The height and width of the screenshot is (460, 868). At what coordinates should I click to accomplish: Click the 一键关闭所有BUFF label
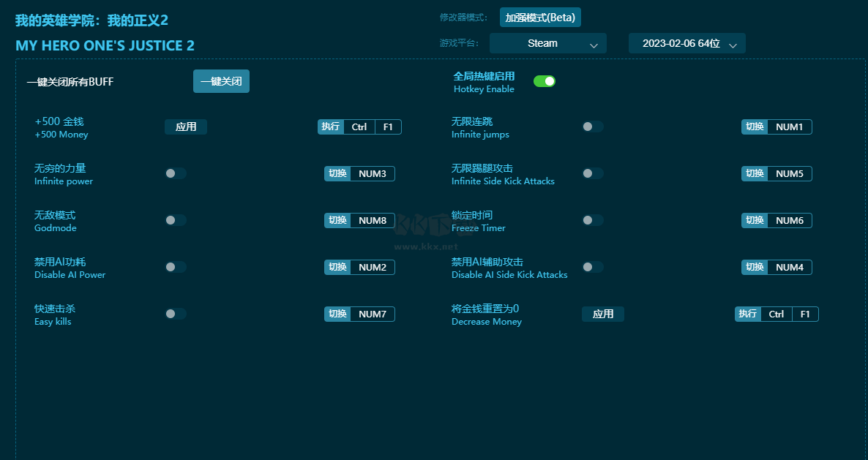click(x=70, y=82)
